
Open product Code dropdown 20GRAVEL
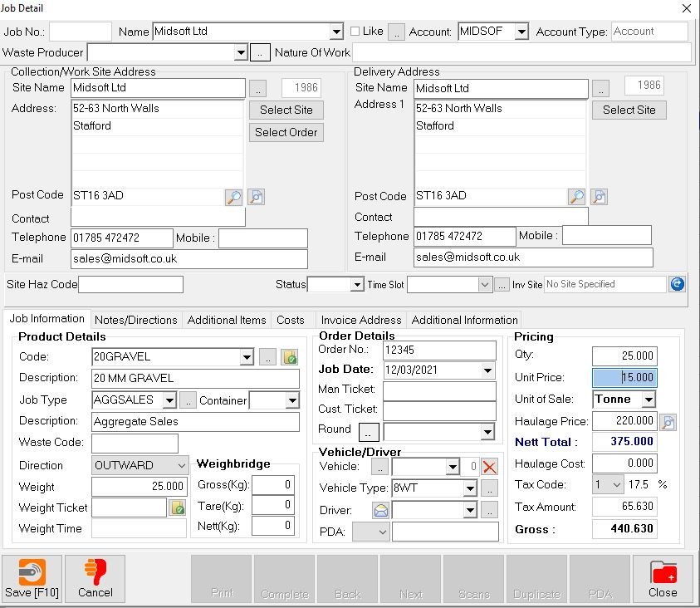pyautogui.click(x=247, y=357)
